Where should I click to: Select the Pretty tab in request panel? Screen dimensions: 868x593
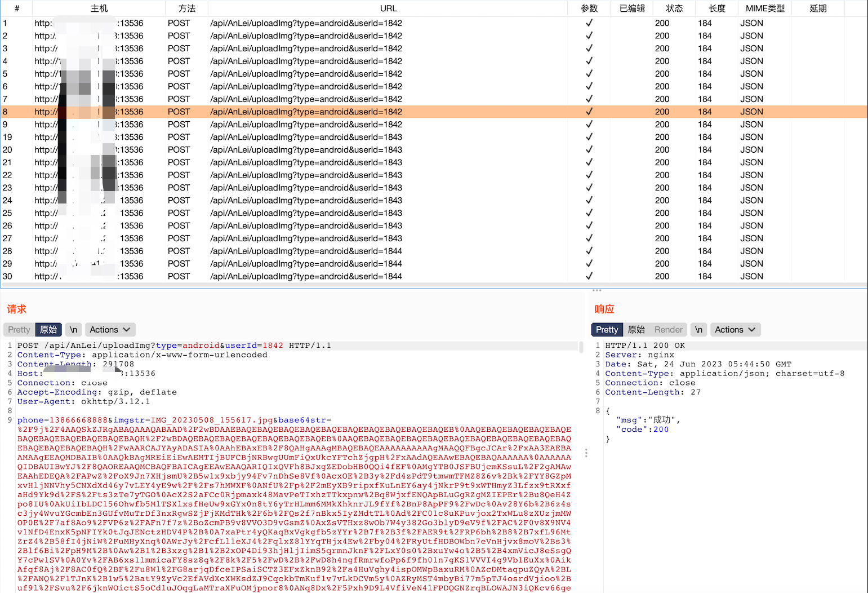coord(19,330)
